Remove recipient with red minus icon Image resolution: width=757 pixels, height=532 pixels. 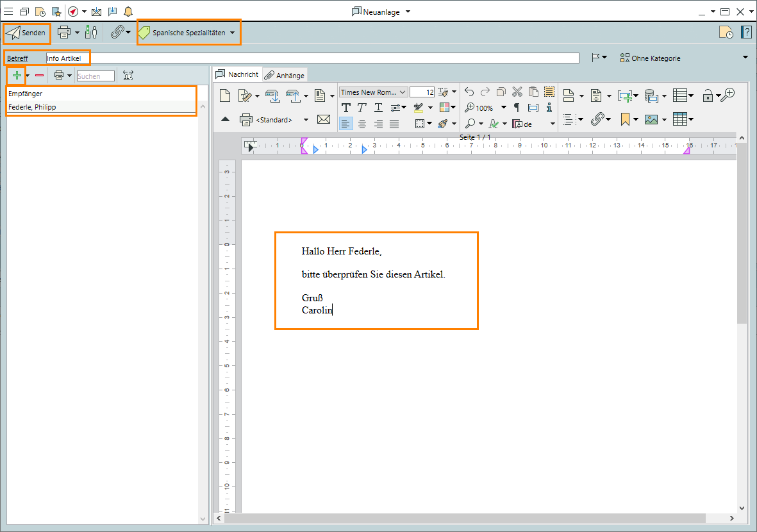tap(40, 76)
